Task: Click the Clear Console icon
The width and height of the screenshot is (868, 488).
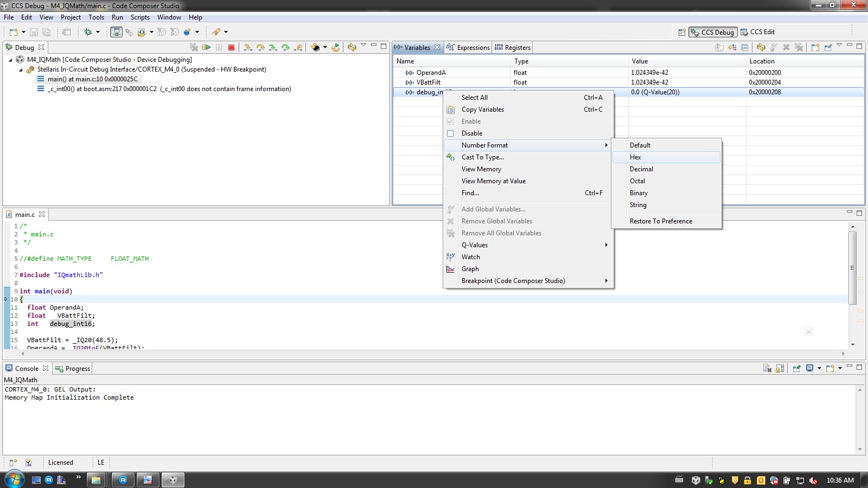Action: click(767, 369)
